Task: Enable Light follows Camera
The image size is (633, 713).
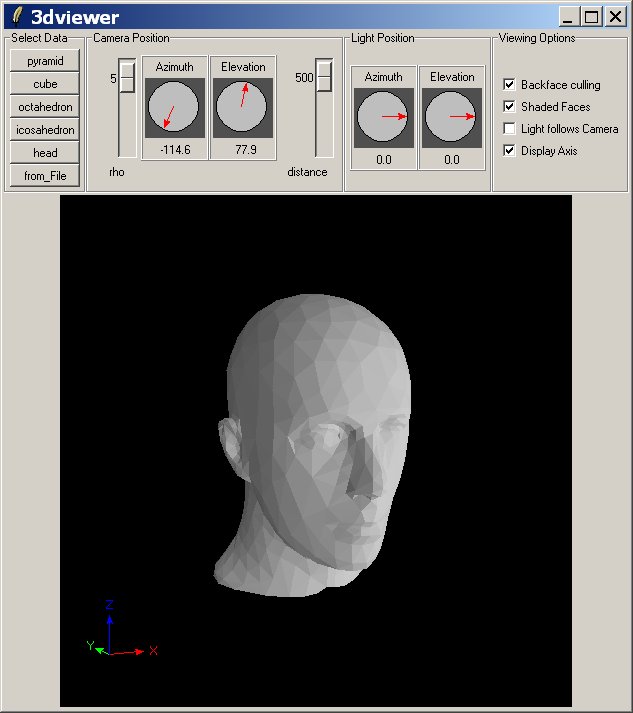Action: point(510,129)
